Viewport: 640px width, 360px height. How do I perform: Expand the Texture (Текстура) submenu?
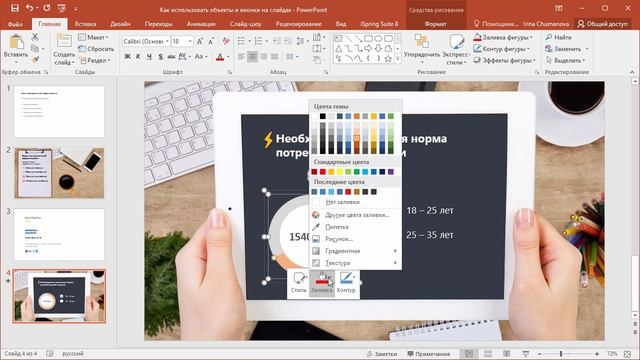click(x=356, y=263)
